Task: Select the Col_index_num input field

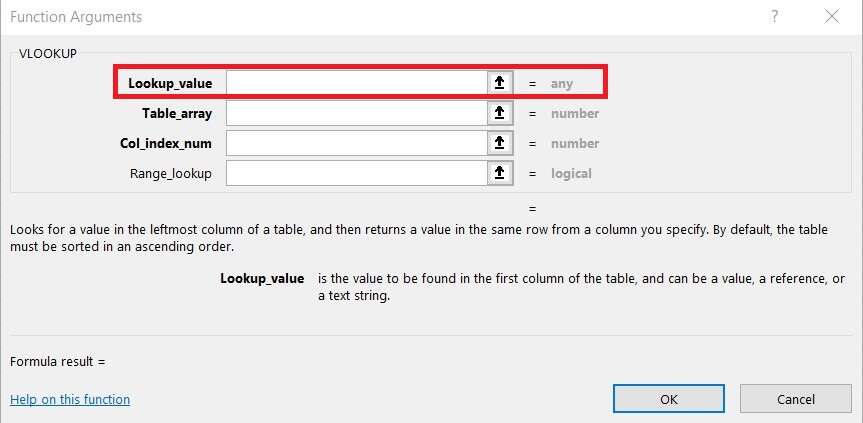Action: tap(356, 143)
